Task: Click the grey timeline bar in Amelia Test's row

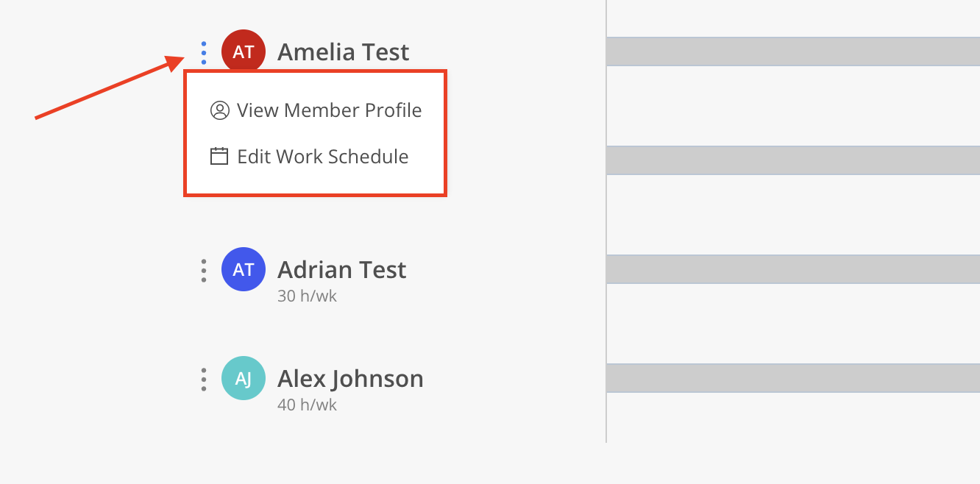Action: (793, 51)
